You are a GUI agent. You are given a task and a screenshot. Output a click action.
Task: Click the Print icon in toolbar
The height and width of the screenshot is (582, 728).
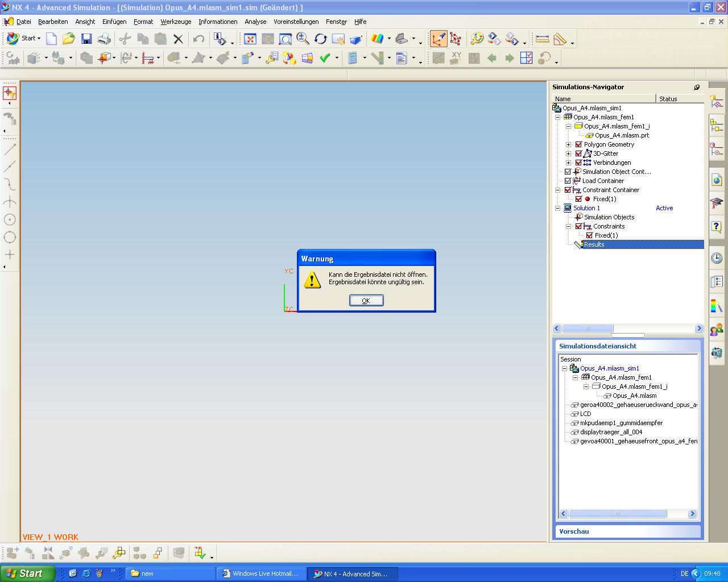104,39
